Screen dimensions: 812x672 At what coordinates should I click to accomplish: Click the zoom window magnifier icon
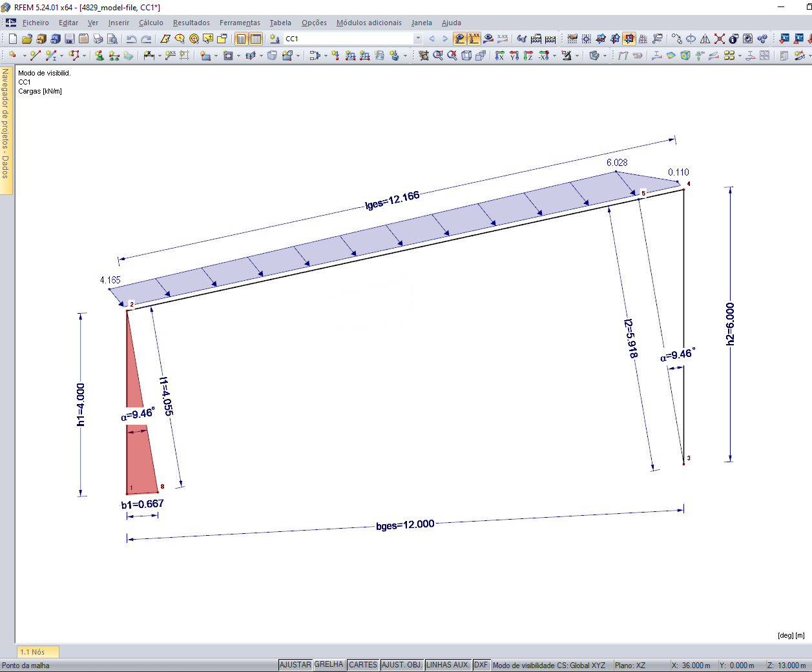[438, 56]
